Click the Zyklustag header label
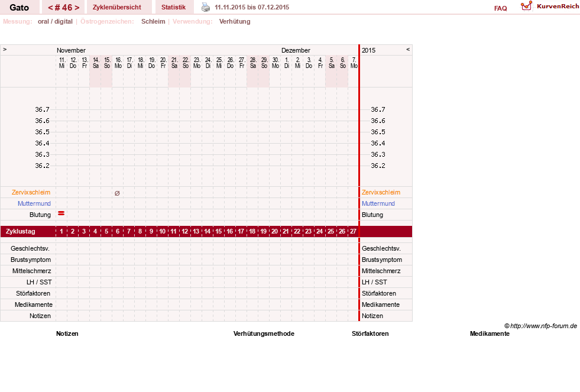The image size is (580, 392). pos(21,232)
